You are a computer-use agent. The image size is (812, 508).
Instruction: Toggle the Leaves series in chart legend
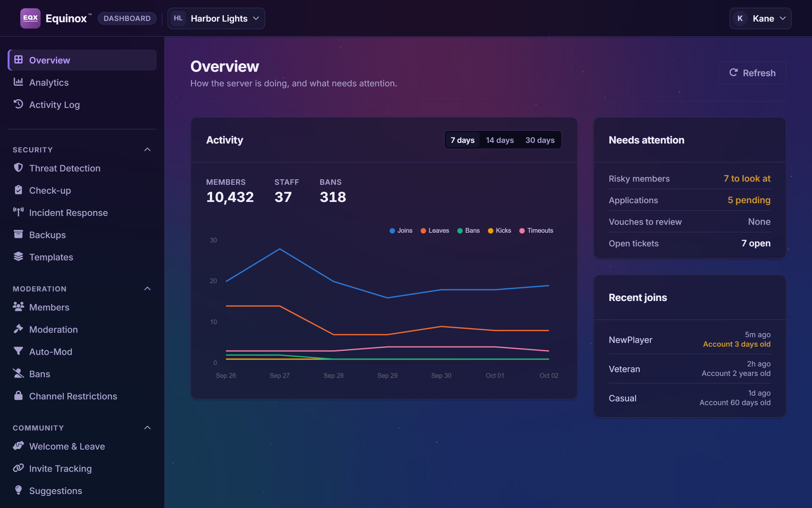pyautogui.click(x=435, y=231)
